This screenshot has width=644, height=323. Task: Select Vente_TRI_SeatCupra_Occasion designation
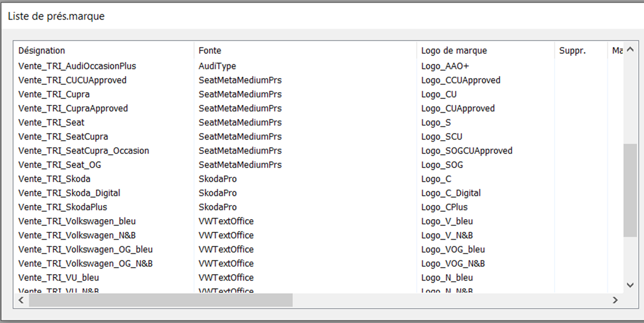[84, 150]
